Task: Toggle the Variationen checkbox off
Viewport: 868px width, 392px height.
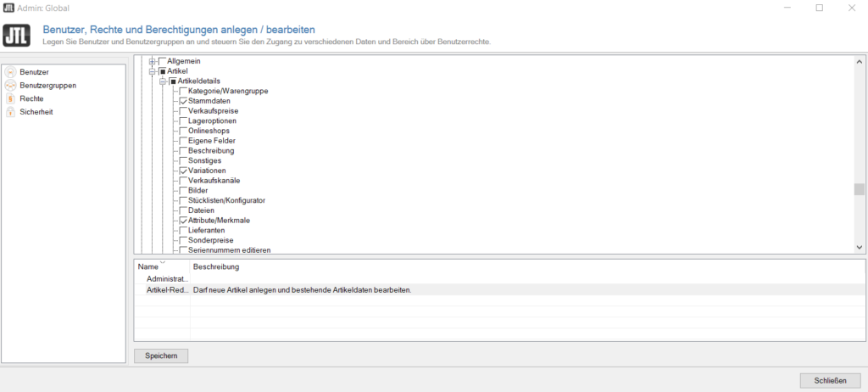Action: tap(183, 171)
